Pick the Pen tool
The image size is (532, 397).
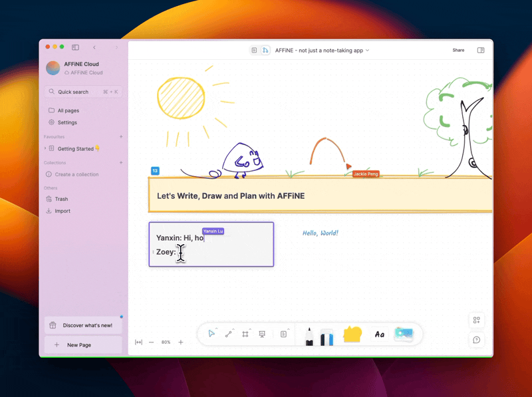309,336
